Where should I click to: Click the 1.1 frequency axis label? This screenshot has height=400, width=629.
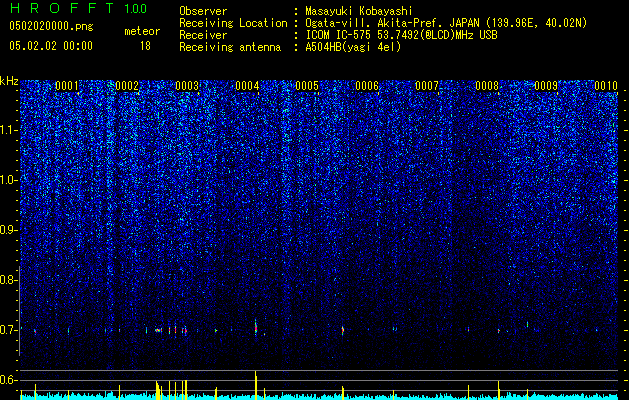9,130
